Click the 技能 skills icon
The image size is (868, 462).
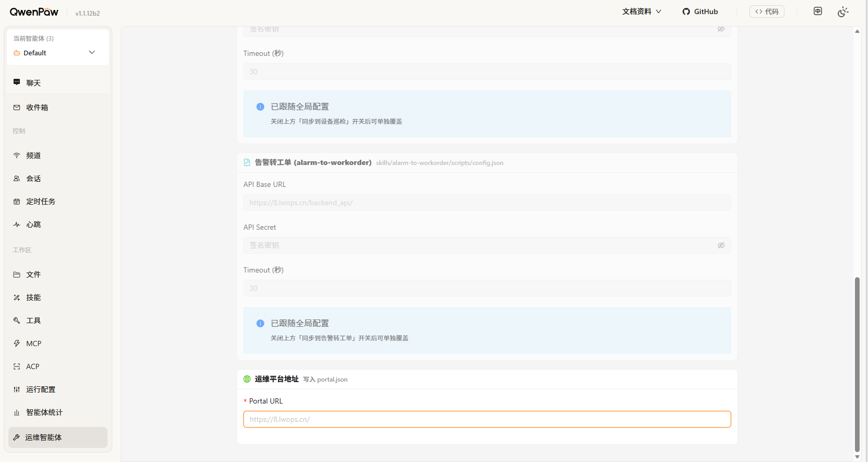pyautogui.click(x=17, y=298)
